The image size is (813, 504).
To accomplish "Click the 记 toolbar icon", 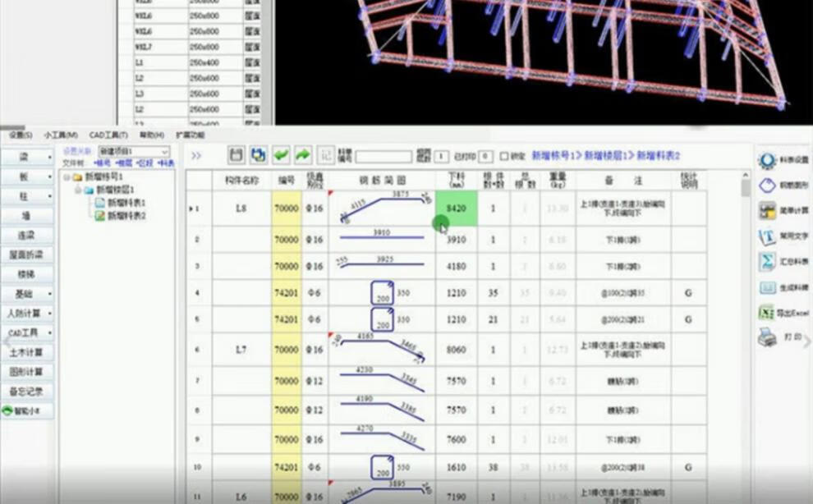I will 326,154.
